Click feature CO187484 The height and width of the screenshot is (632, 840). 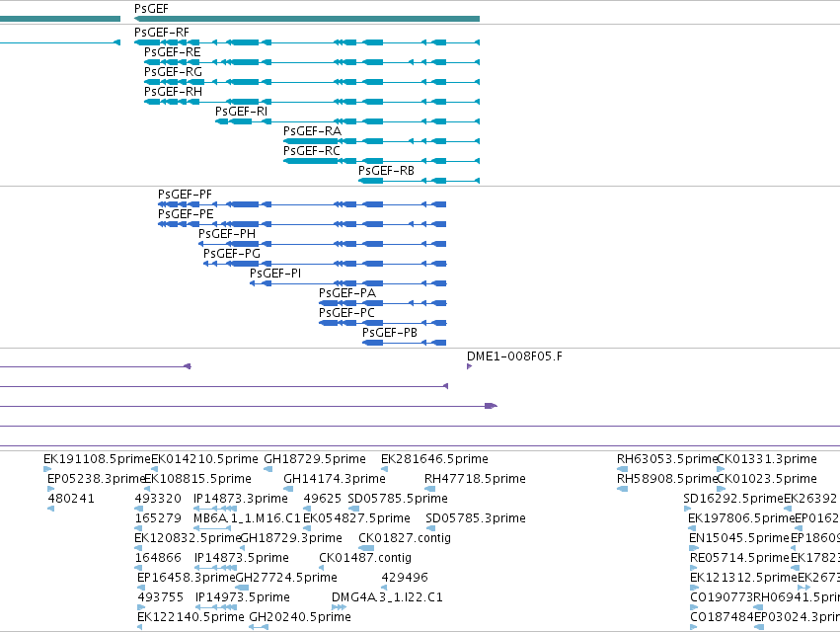(x=722, y=617)
